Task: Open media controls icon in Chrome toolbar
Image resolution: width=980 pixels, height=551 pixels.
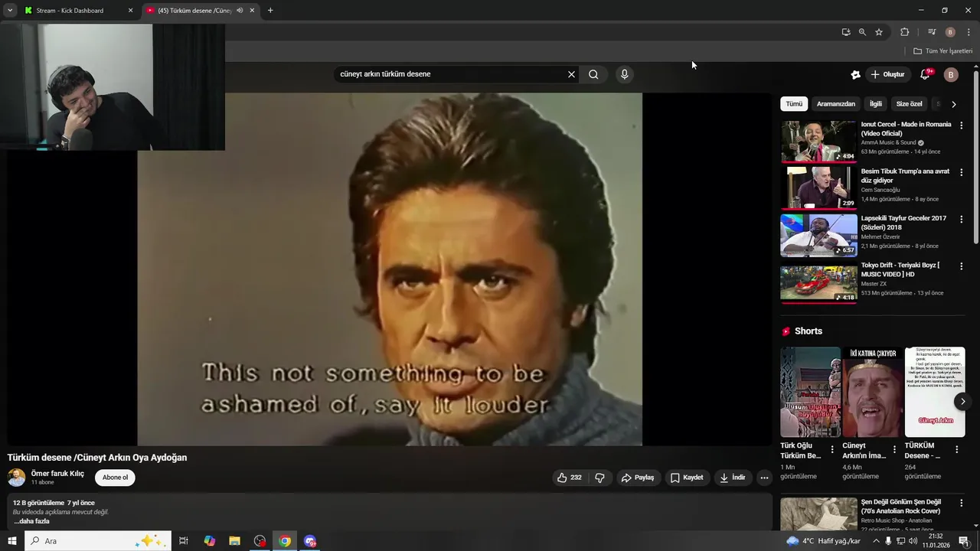Action: pyautogui.click(x=932, y=32)
